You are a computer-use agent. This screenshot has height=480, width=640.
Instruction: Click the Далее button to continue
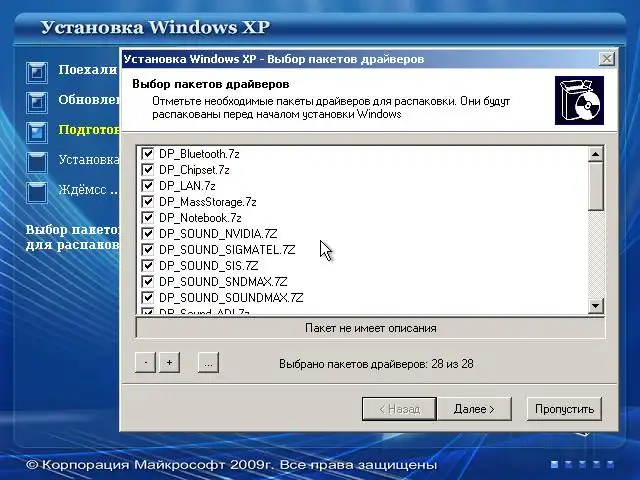(x=474, y=409)
